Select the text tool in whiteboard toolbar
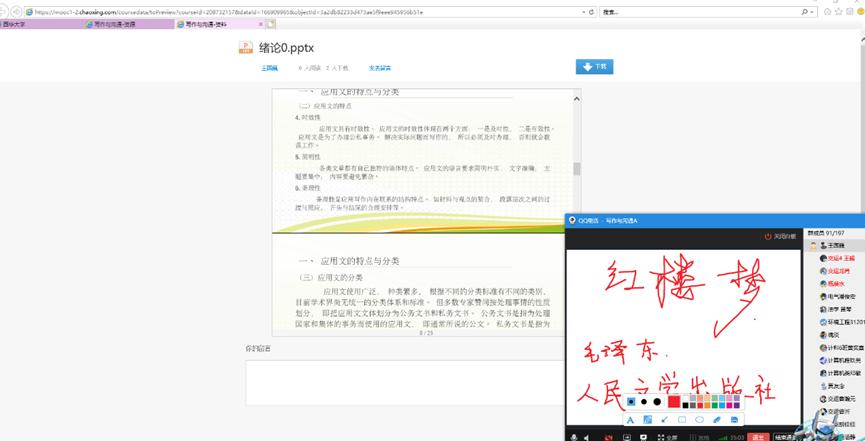865x441 pixels. coord(631,420)
